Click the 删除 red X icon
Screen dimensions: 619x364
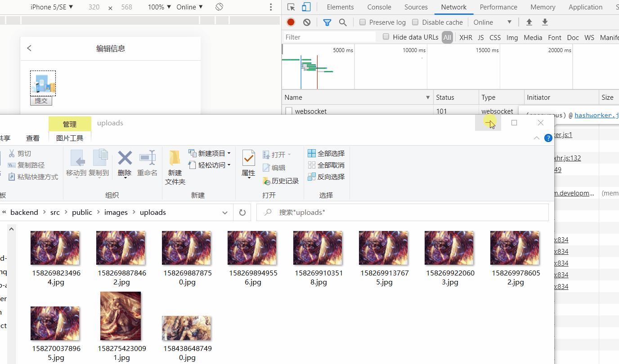(x=125, y=158)
